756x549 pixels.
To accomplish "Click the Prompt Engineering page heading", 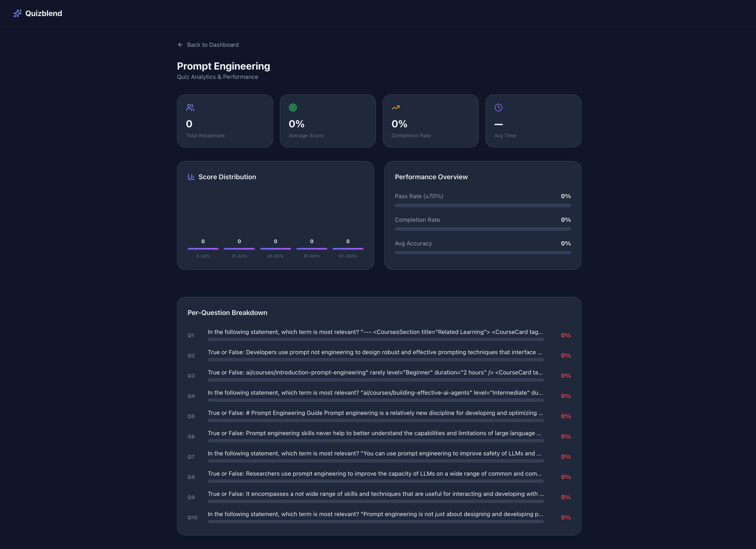I will 223,66.
